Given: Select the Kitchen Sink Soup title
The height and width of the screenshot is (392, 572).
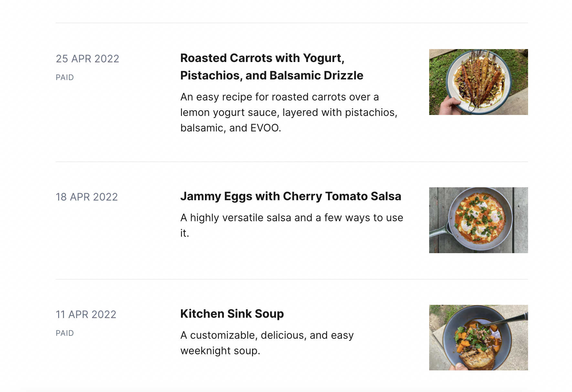Looking at the screenshot, I should point(232,314).
